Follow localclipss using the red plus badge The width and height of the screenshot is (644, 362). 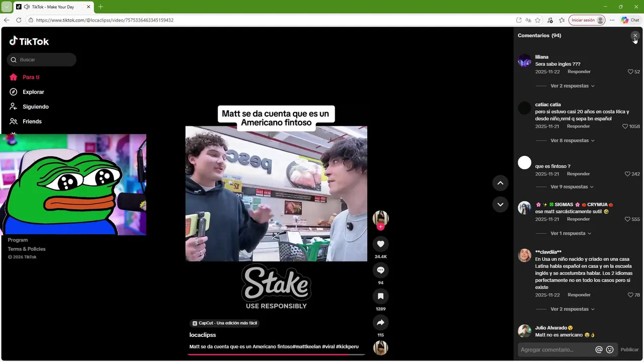(x=380, y=227)
